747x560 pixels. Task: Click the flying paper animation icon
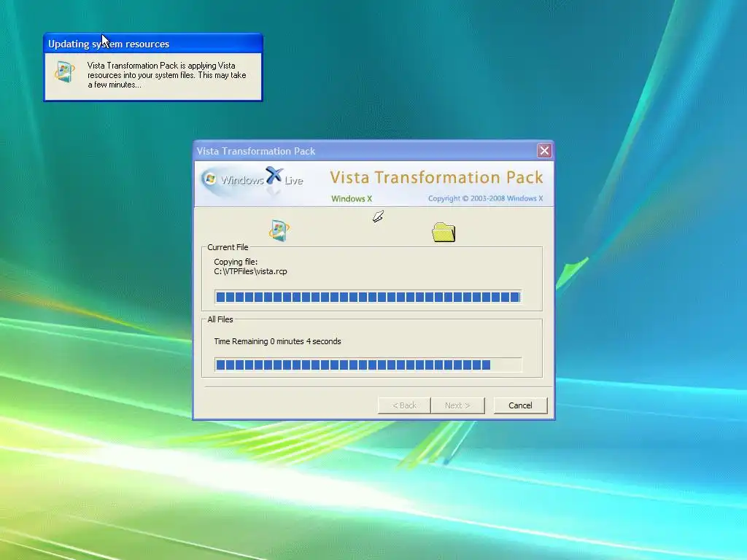click(x=379, y=217)
